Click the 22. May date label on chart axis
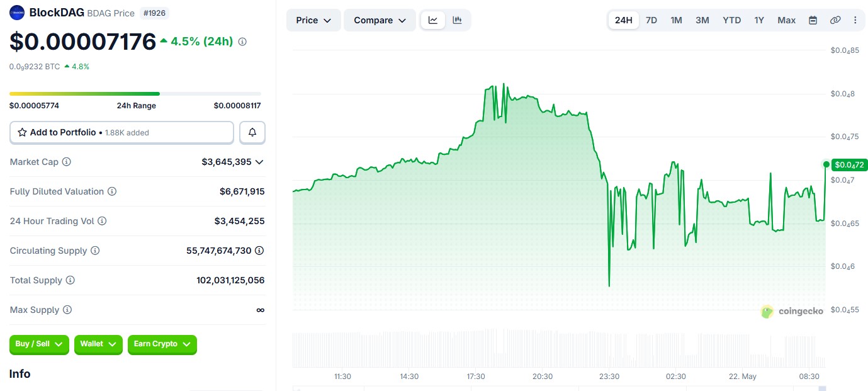Screen dimensions: 868x391 click(743, 377)
